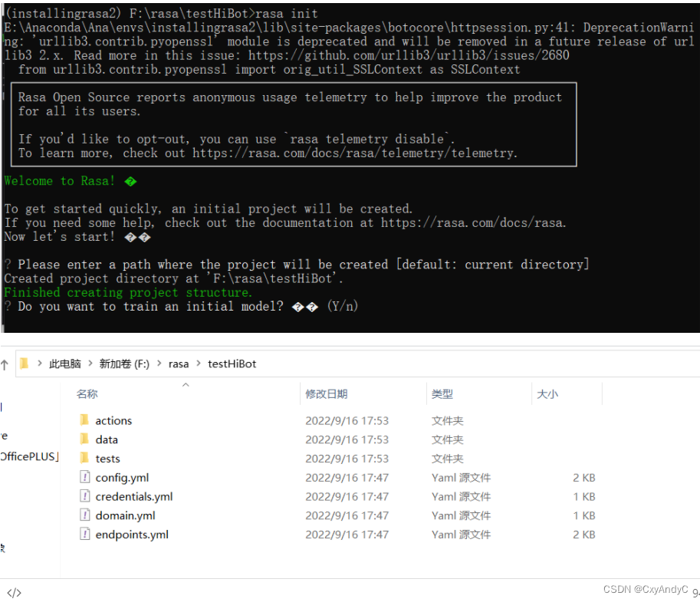The height and width of the screenshot is (602, 700).
Task: Go to rasa folder in breadcrumb
Action: [x=179, y=364]
